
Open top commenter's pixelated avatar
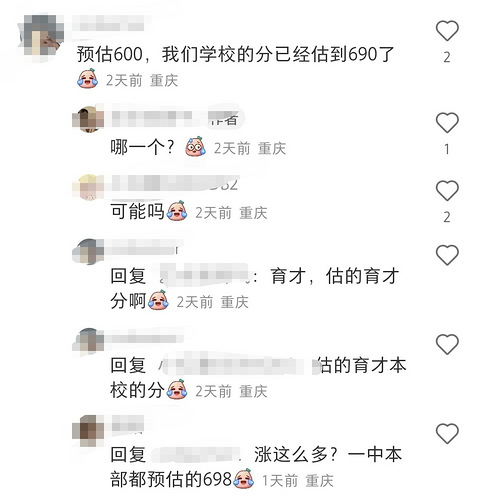(42, 37)
